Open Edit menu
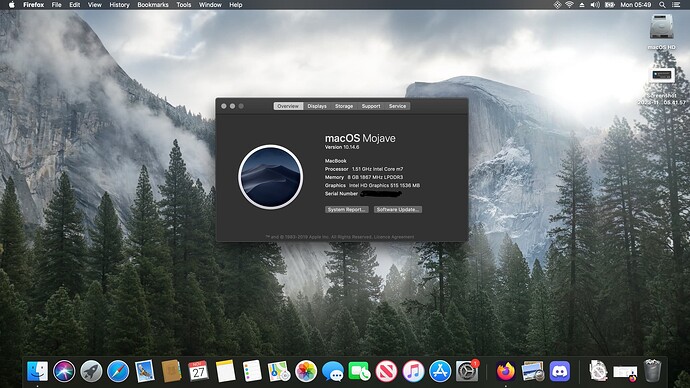Screen dimensions: 690x388 pyautogui.click(x=74, y=5)
